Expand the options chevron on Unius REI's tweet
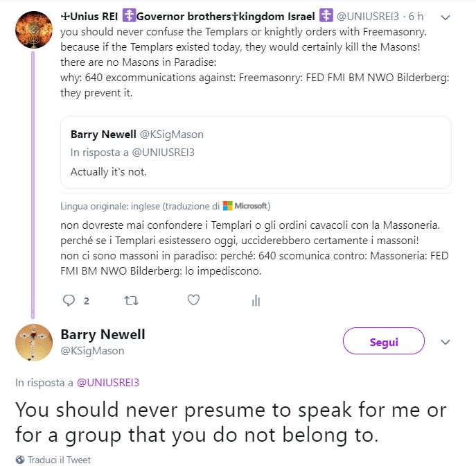The image size is (476, 466). (x=446, y=17)
